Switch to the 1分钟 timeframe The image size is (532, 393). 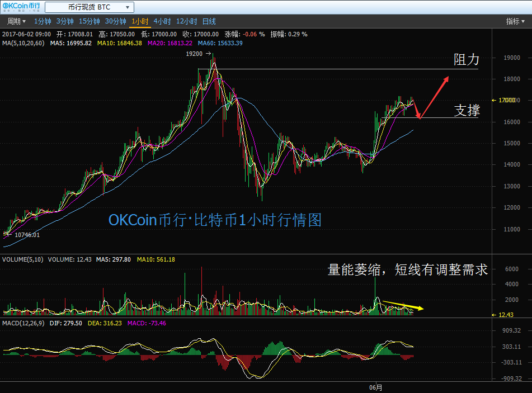point(43,21)
